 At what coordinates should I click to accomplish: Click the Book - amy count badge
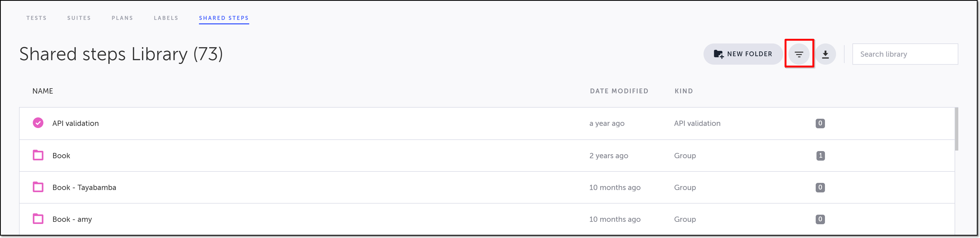click(820, 219)
